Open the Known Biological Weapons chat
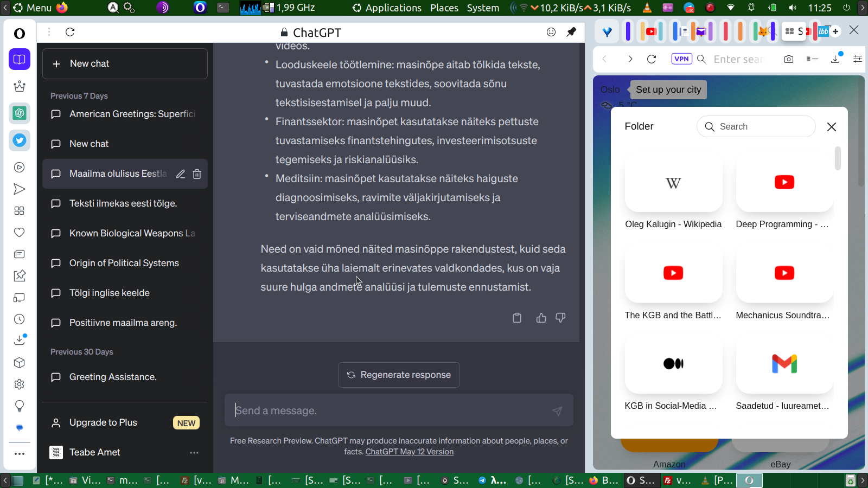The image size is (868, 488). point(125,233)
